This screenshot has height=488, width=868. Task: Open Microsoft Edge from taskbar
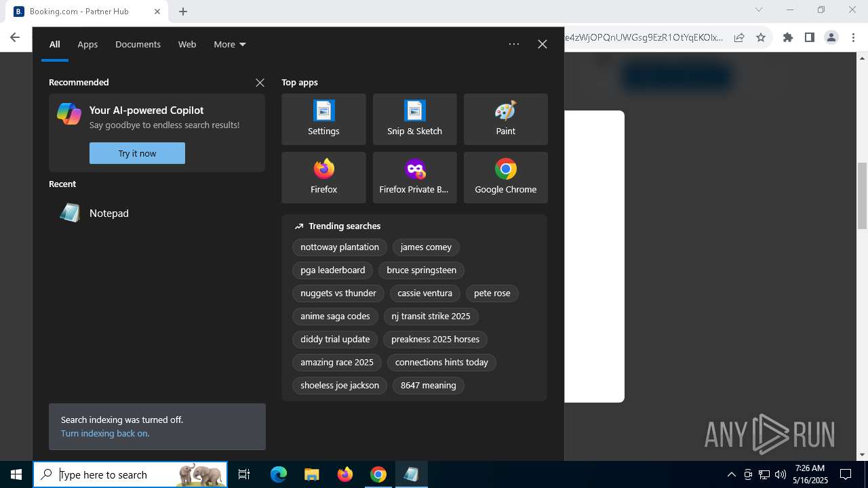coord(279,474)
